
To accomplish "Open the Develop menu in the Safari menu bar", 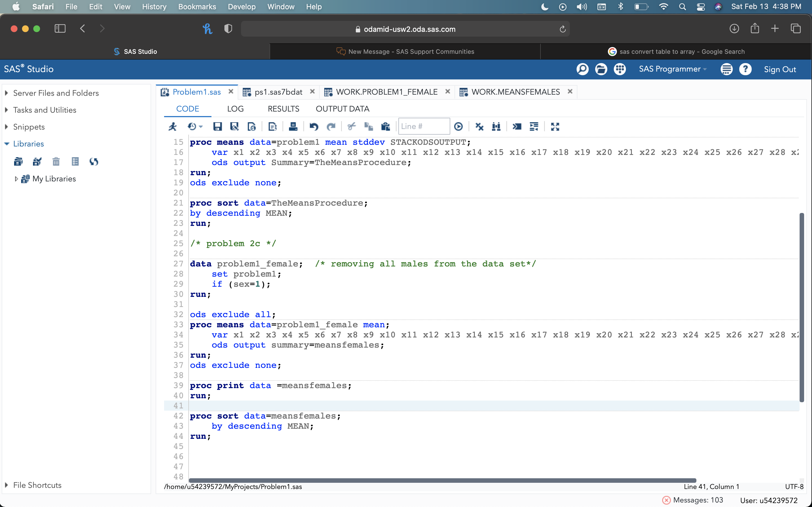I will click(x=242, y=7).
